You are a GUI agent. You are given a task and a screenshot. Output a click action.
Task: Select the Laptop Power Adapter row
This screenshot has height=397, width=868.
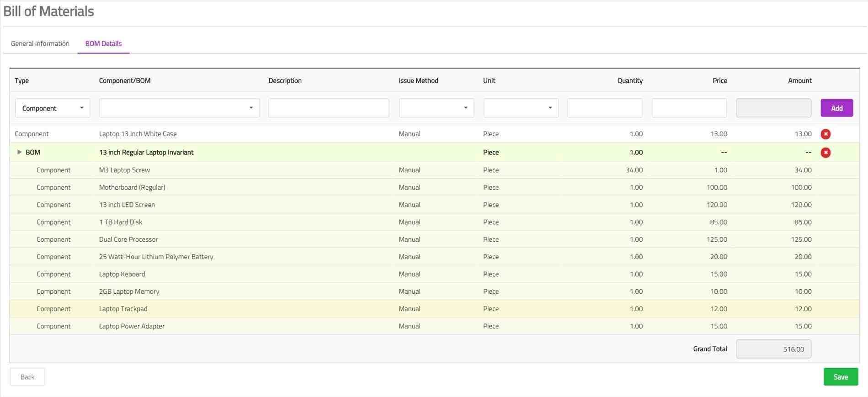point(434,326)
